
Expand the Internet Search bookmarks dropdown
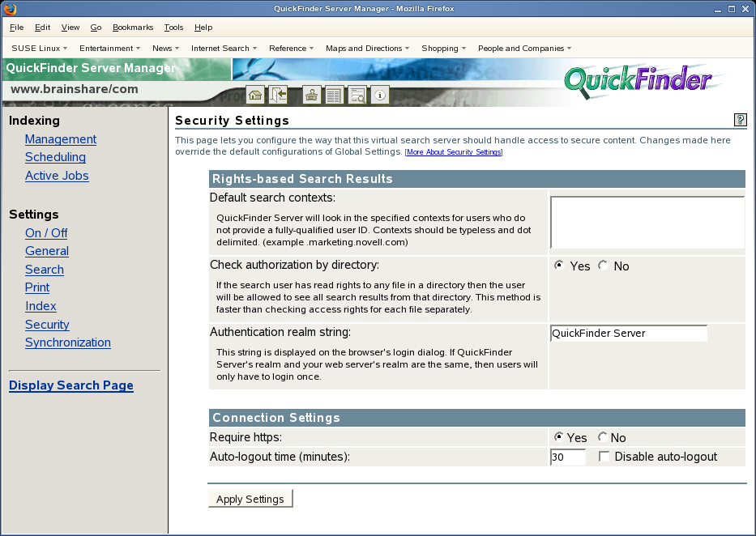[224, 48]
